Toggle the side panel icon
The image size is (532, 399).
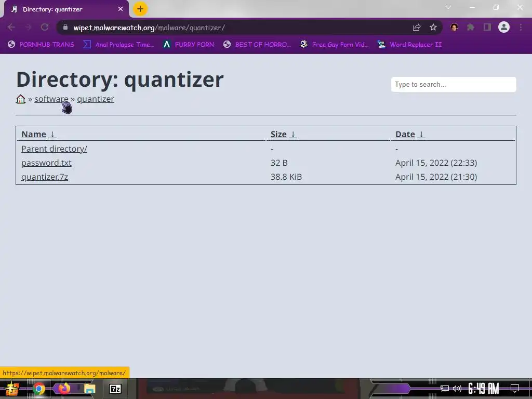tap(487, 27)
